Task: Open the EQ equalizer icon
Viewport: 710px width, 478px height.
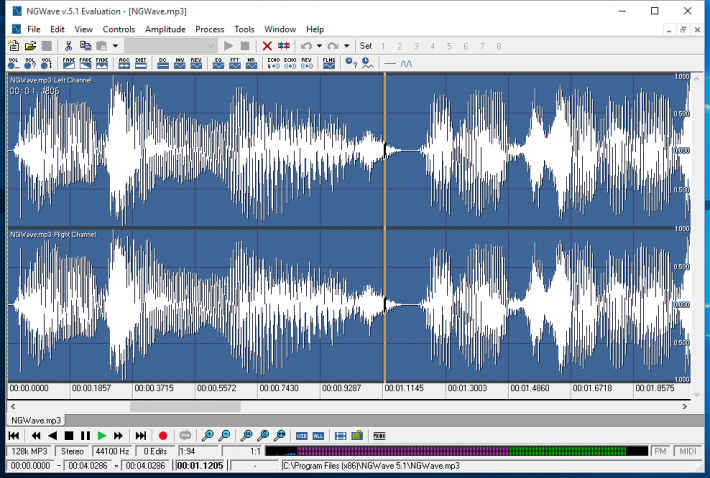Action: pos(218,63)
